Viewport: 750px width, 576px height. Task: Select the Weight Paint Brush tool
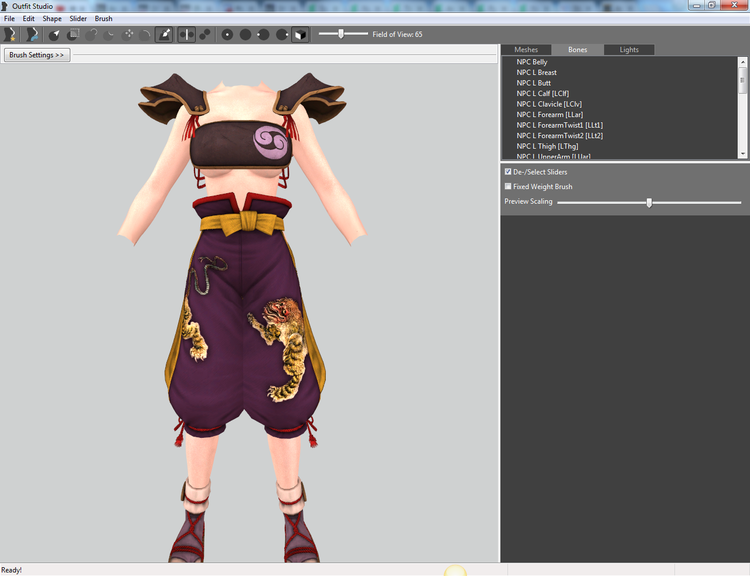pyautogui.click(x=164, y=34)
